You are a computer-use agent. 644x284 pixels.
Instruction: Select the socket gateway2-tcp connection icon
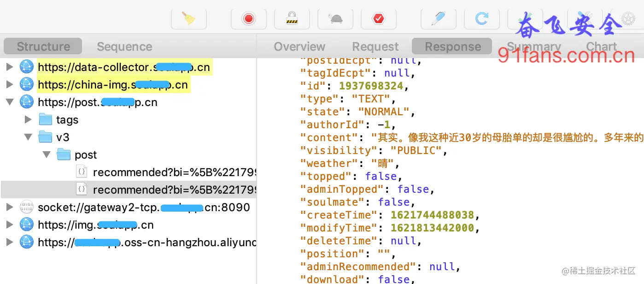pos(27,207)
